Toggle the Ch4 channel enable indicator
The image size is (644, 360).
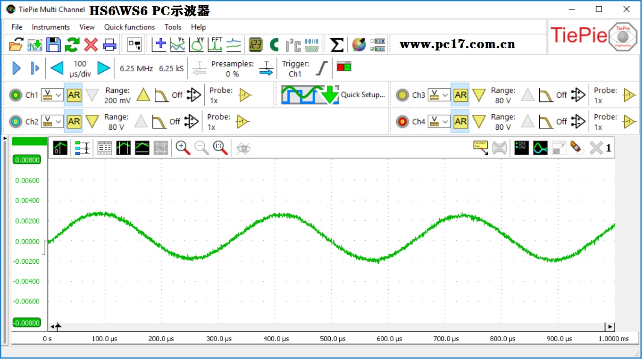[402, 122]
